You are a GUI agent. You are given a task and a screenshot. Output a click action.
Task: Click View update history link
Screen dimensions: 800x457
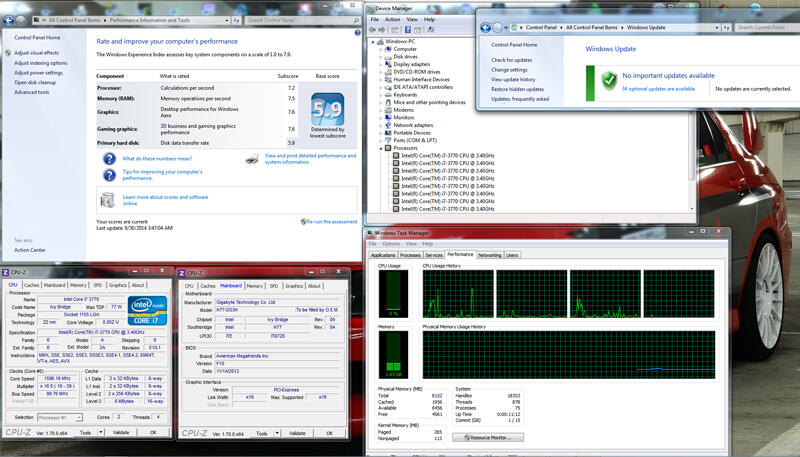[513, 80]
